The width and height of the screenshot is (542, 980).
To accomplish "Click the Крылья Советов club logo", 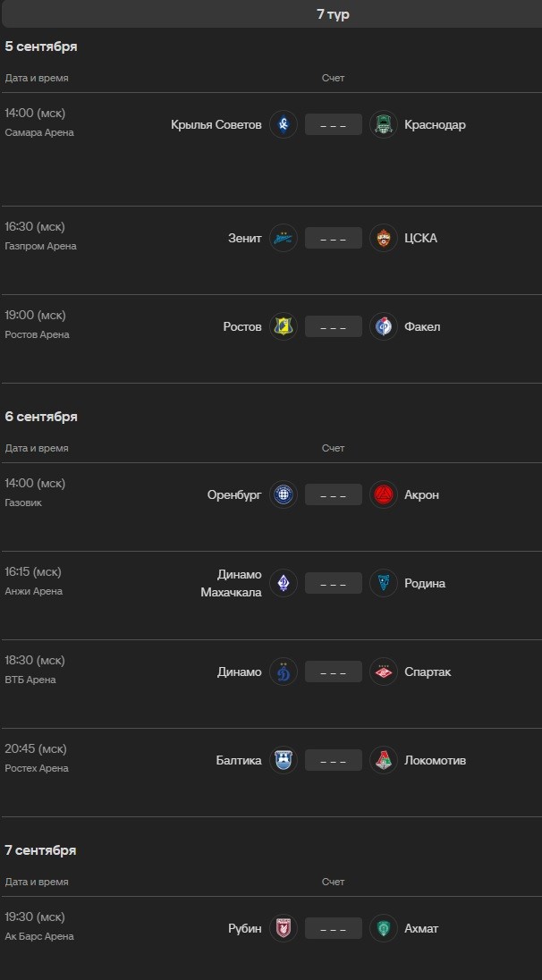I will coord(284,124).
